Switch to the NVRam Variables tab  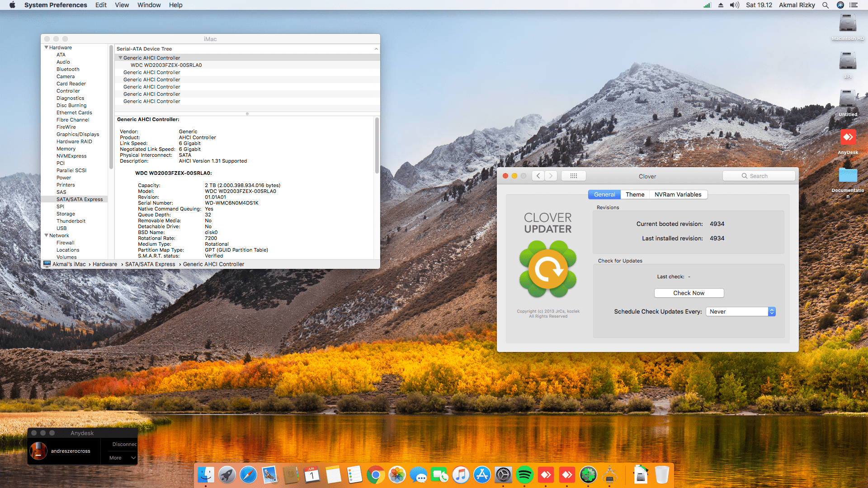[678, 195]
